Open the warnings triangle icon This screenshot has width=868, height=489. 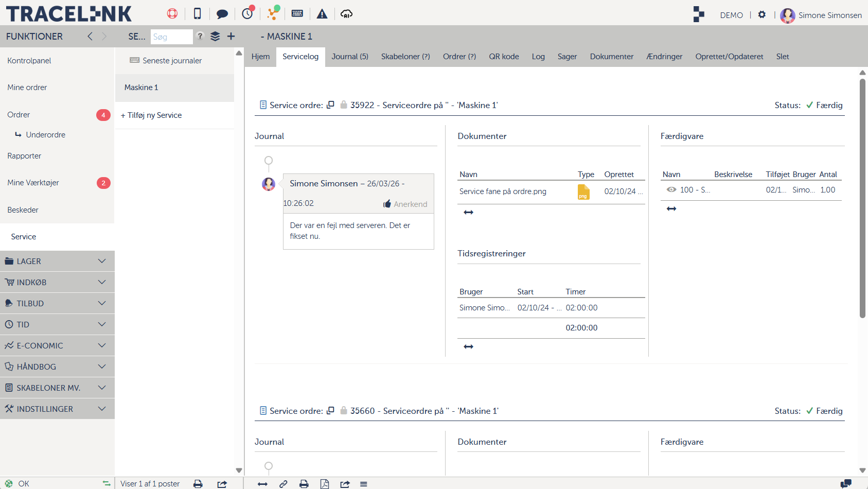(x=322, y=13)
